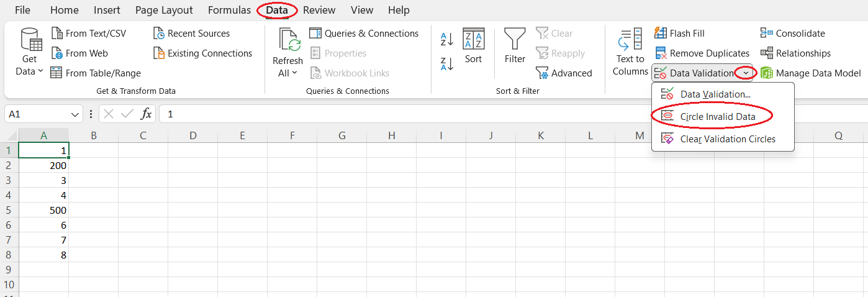
Task: Select column G header
Action: 341,135
